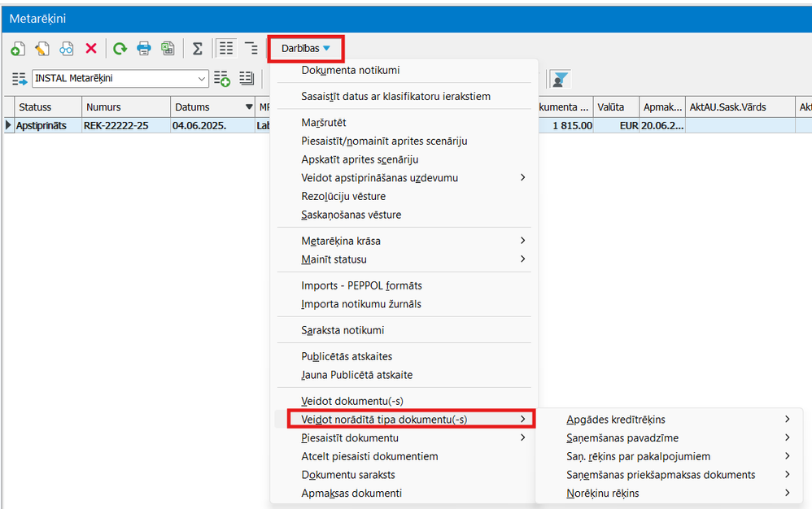
Task: Expand Saņemšanas pavadzīme submenu item
Action: click(x=670, y=437)
